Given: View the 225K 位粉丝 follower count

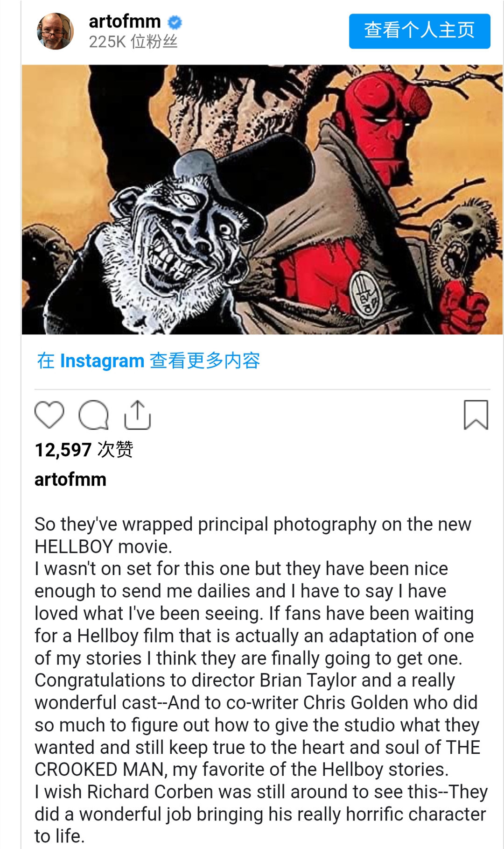Looking at the screenshot, I should (x=133, y=42).
